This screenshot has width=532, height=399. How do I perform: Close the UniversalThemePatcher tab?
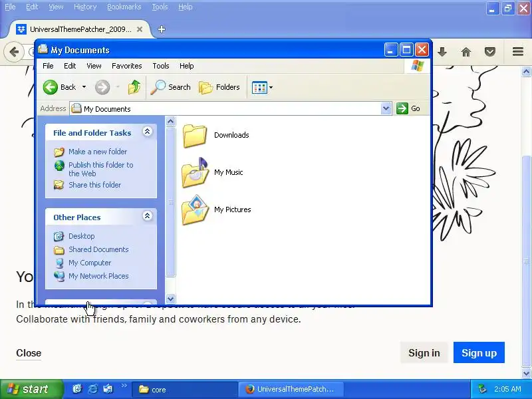pos(140,29)
